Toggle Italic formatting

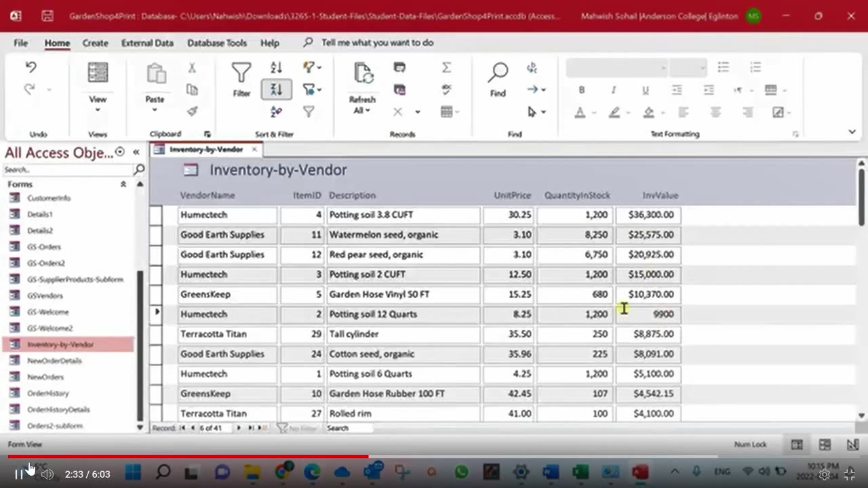pyautogui.click(x=613, y=89)
